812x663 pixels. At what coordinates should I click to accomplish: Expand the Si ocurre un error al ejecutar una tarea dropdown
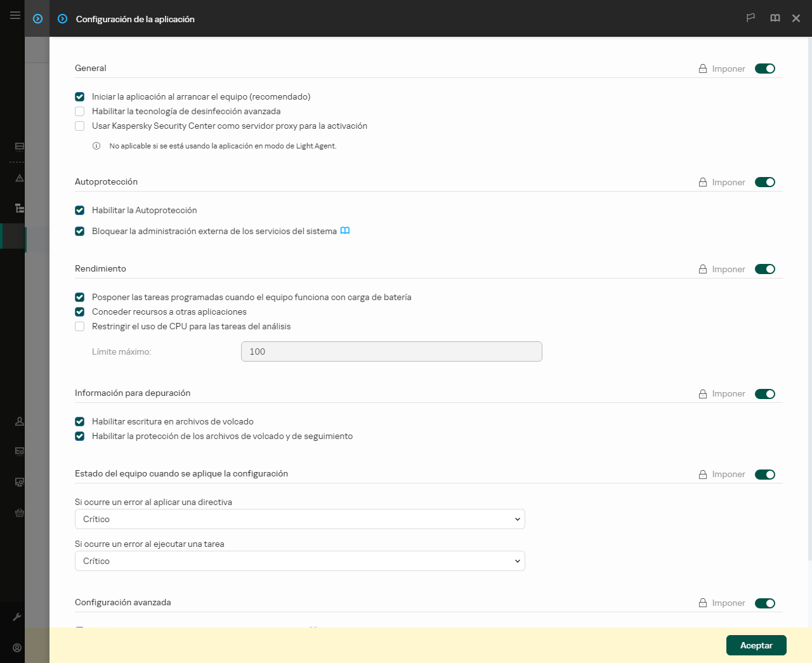click(x=299, y=561)
